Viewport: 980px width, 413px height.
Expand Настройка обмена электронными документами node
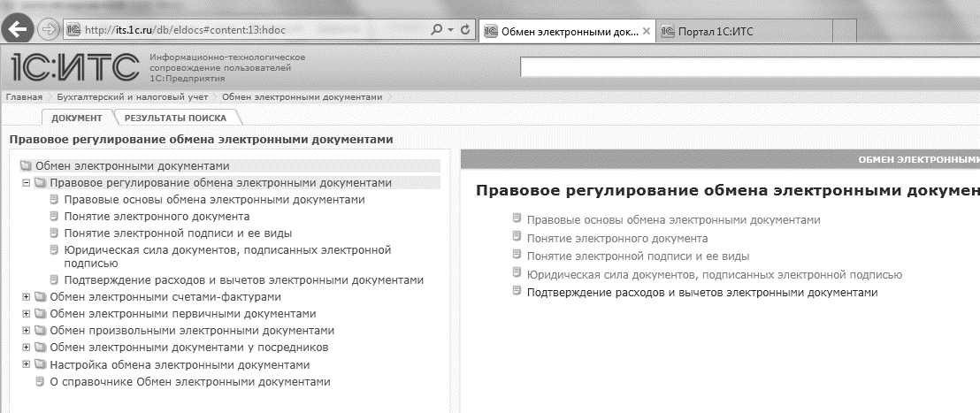coord(26,365)
